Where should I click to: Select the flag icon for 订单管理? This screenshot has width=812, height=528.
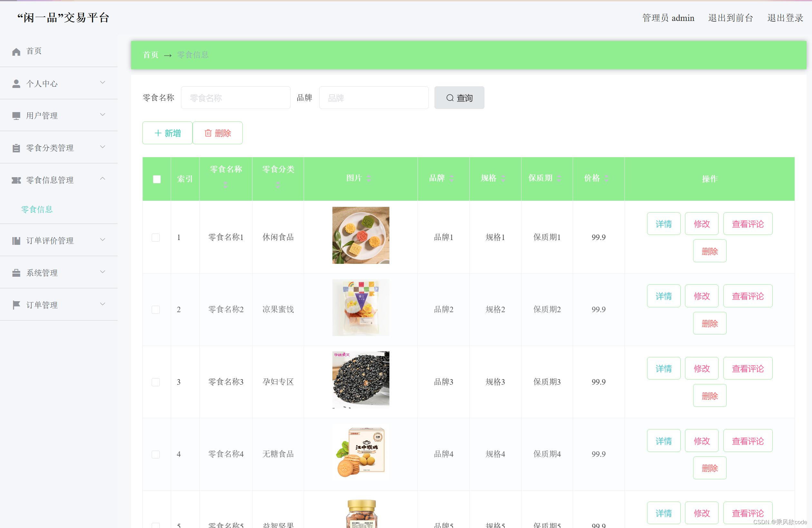(16, 304)
